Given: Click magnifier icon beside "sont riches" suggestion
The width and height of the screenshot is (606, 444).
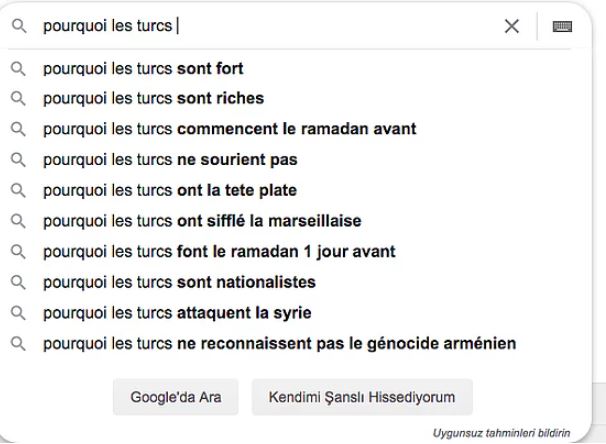Looking at the screenshot, I should (x=18, y=99).
